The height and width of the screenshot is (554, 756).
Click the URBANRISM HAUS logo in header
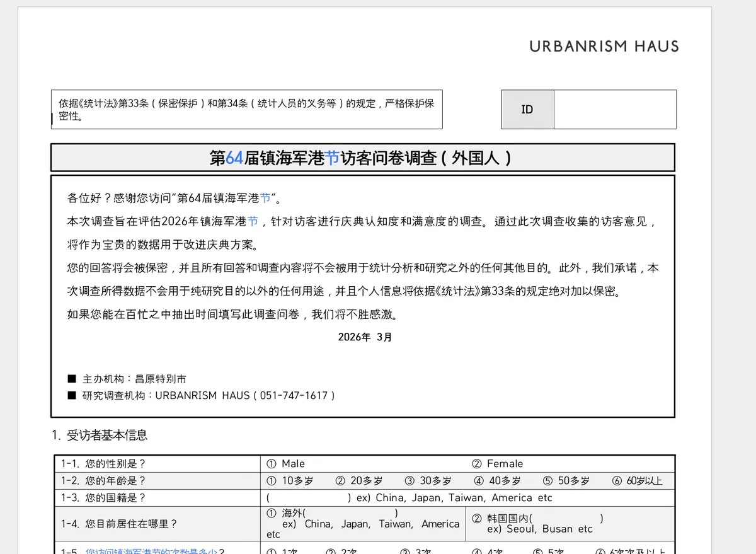pos(604,46)
